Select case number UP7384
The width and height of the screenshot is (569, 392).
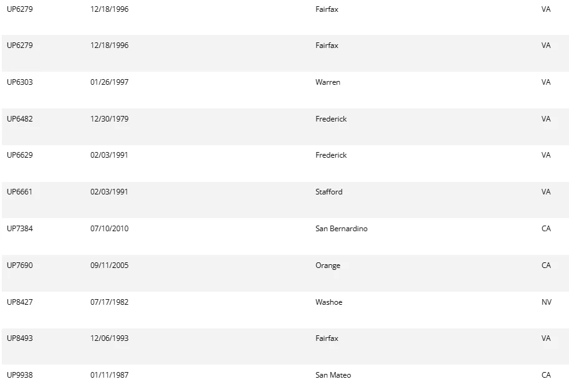click(x=20, y=229)
